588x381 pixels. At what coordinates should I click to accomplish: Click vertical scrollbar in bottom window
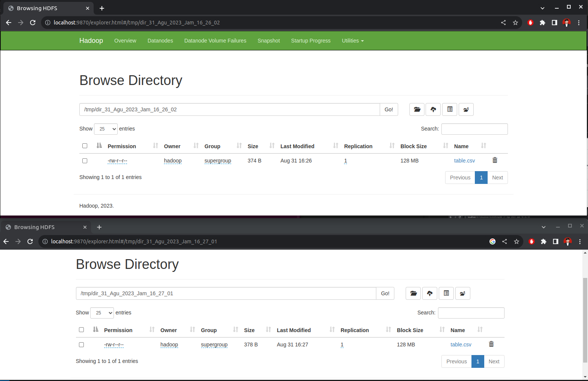pyautogui.click(x=585, y=320)
